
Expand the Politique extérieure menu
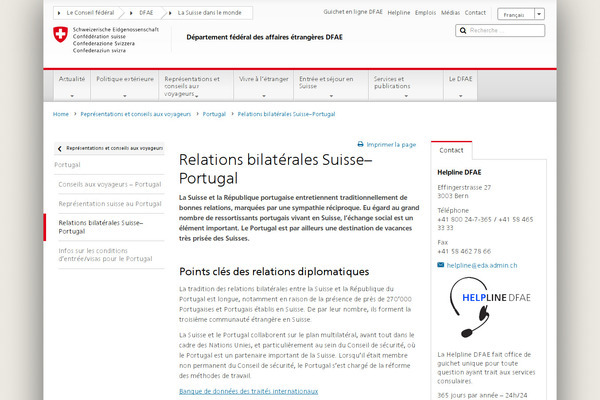[x=125, y=82]
